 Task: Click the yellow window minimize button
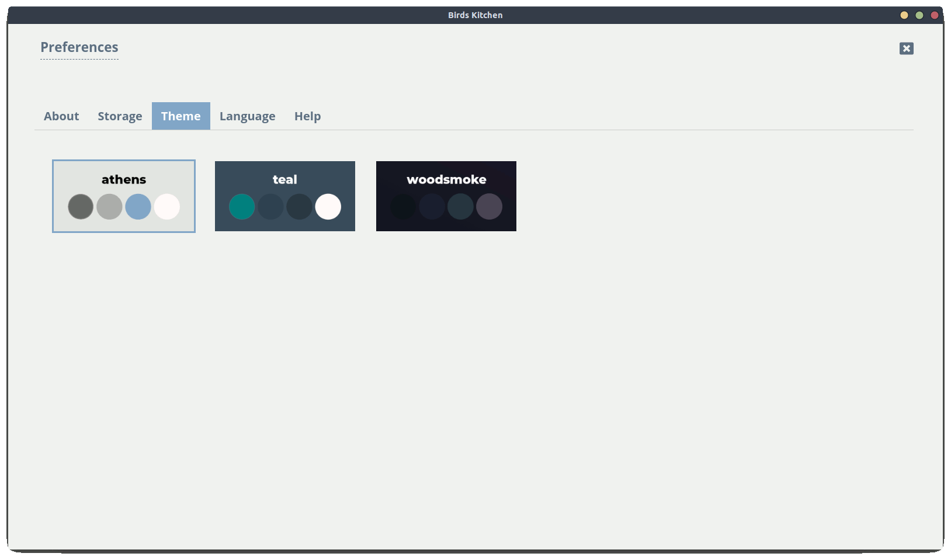904,15
